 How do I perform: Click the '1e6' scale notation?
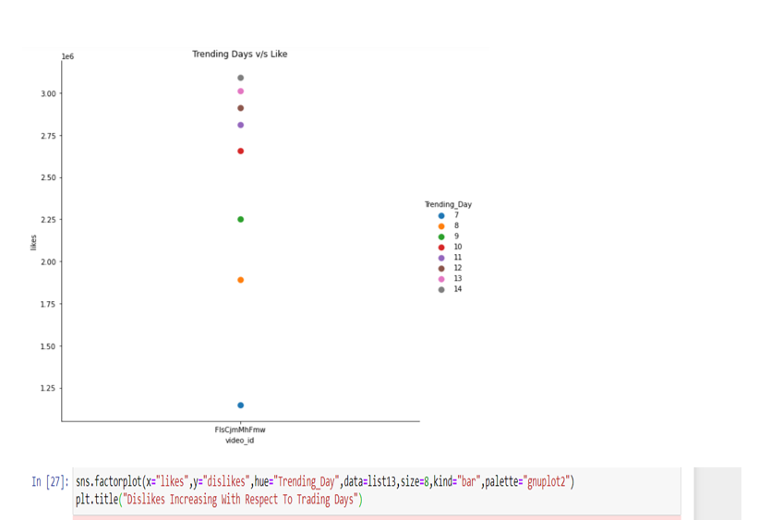click(67, 56)
